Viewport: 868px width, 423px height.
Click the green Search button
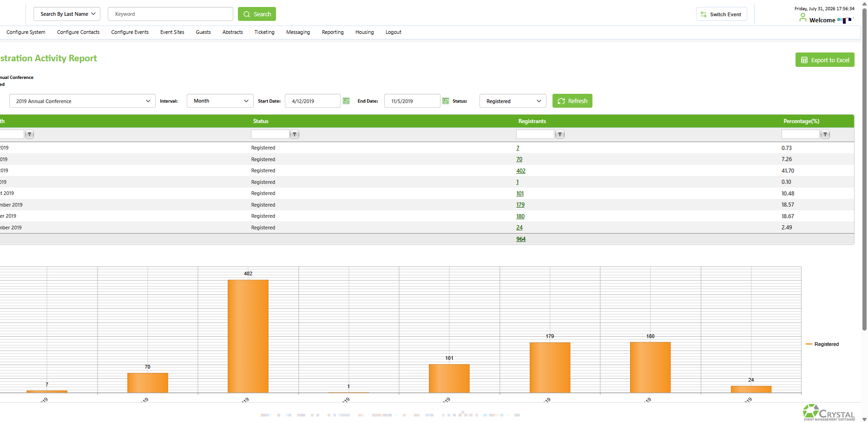click(x=257, y=14)
